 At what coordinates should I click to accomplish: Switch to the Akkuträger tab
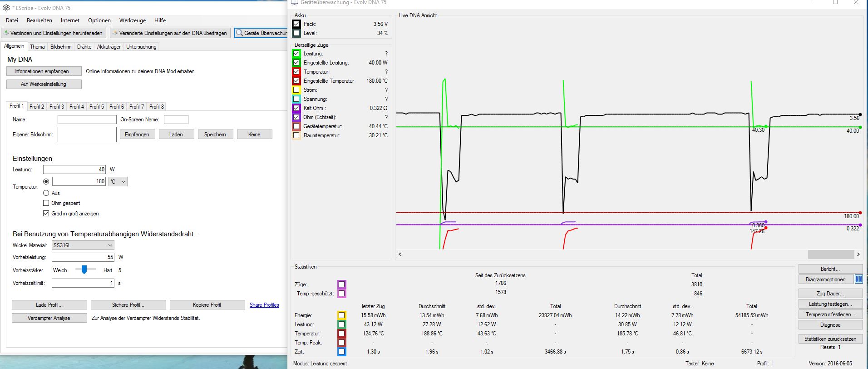[109, 47]
